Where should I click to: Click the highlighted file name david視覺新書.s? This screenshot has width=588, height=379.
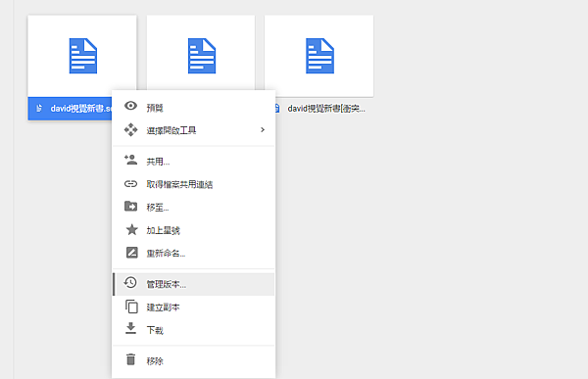[81, 109]
